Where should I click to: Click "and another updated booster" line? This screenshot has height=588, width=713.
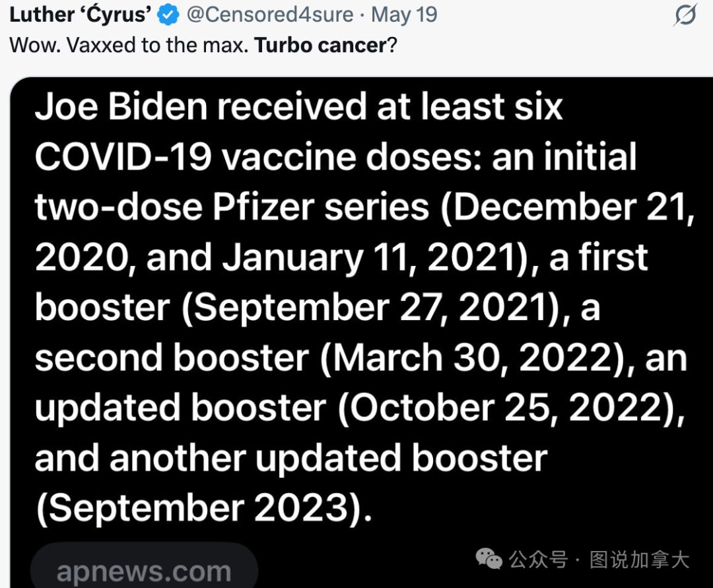tap(290, 458)
